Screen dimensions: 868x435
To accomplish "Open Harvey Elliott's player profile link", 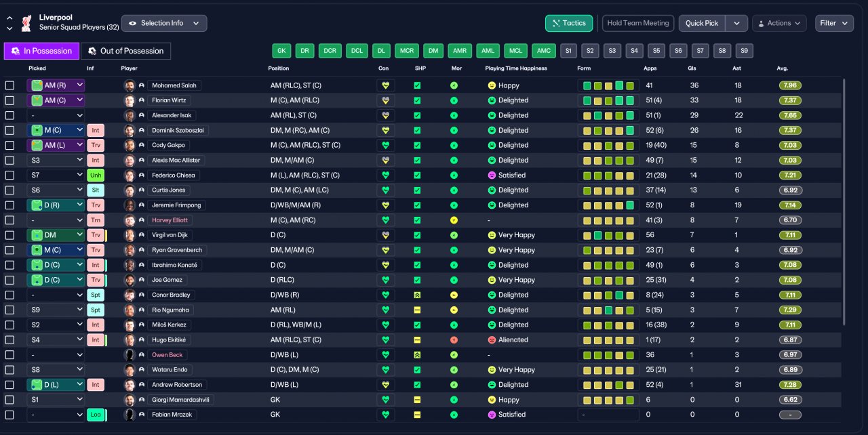I will point(170,220).
